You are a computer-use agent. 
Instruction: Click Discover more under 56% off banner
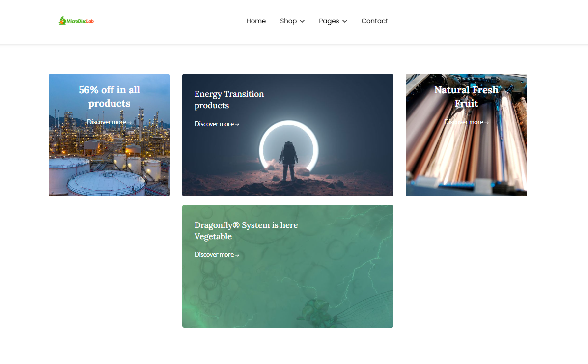[x=109, y=122]
